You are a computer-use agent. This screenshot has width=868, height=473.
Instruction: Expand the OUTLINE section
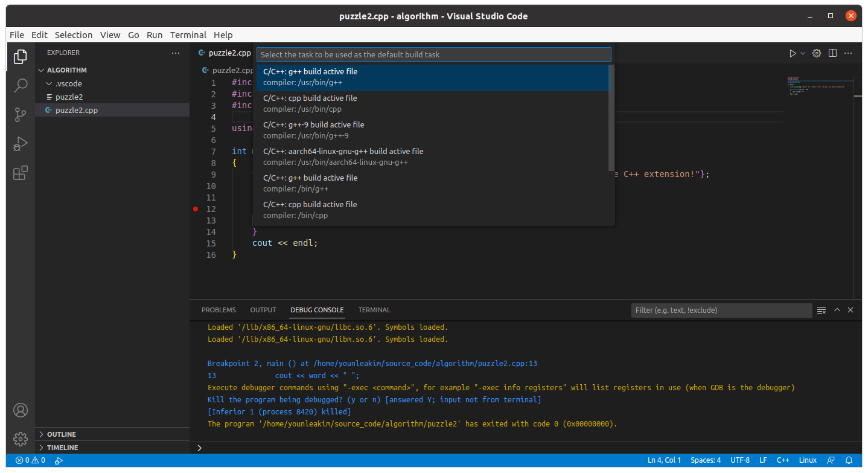(x=112, y=434)
